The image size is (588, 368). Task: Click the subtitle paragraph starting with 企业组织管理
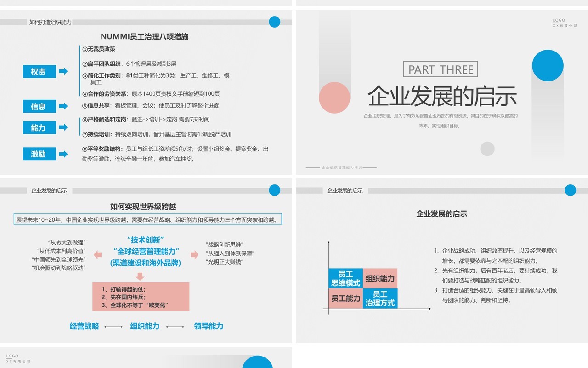(x=441, y=121)
